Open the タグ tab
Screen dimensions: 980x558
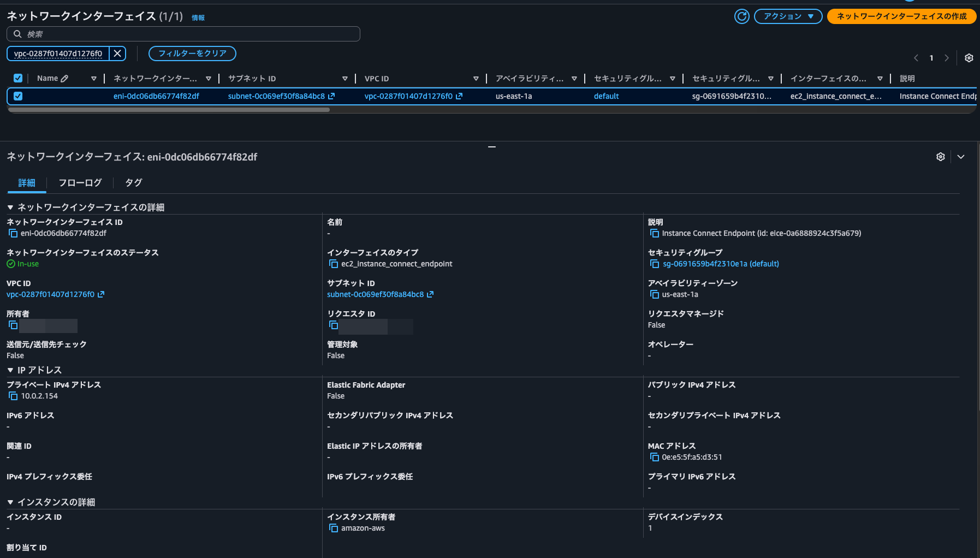click(x=133, y=183)
